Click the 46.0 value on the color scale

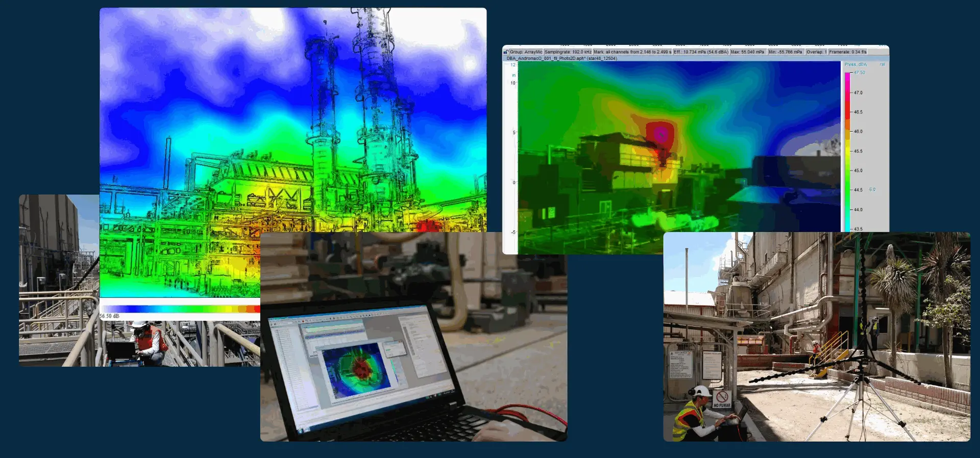[x=858, y=132]
